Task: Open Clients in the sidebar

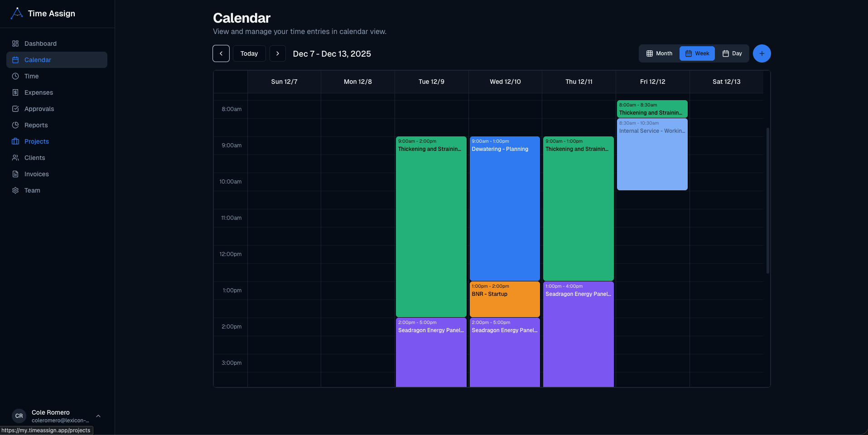Action: (x=57, y=158)
